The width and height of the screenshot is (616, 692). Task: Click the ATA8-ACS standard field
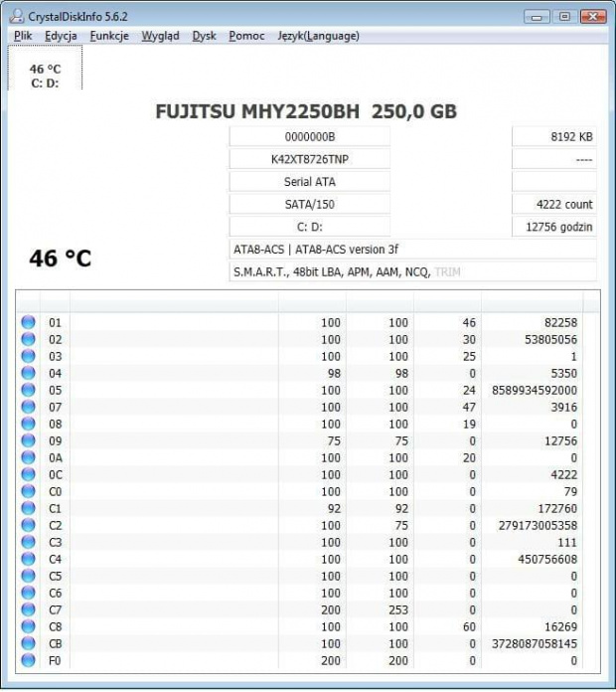point(412,250)
